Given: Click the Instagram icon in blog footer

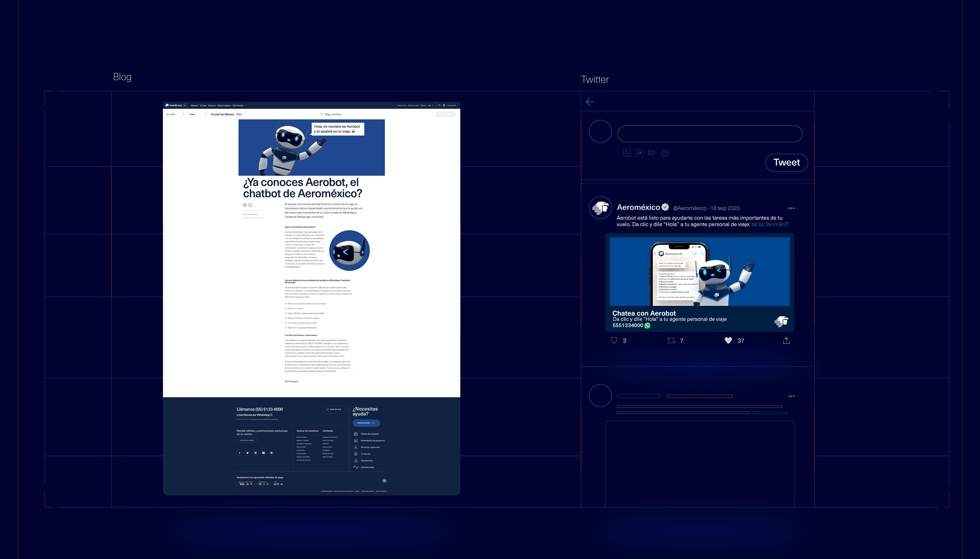Looking at the screenshot, I should (255, 453).
